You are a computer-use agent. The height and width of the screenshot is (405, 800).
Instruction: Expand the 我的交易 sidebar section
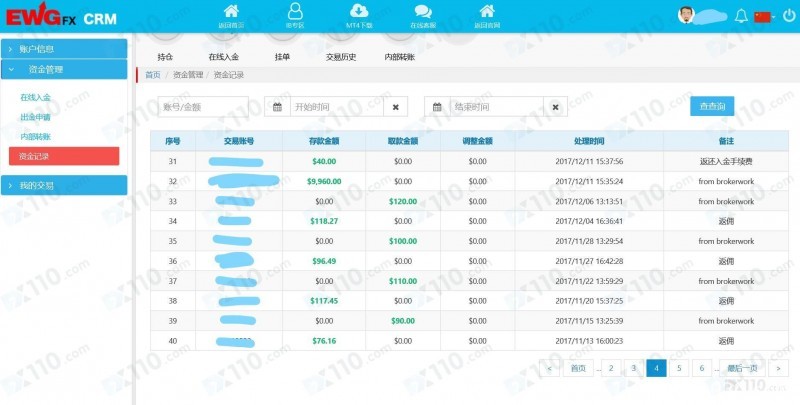64,185
